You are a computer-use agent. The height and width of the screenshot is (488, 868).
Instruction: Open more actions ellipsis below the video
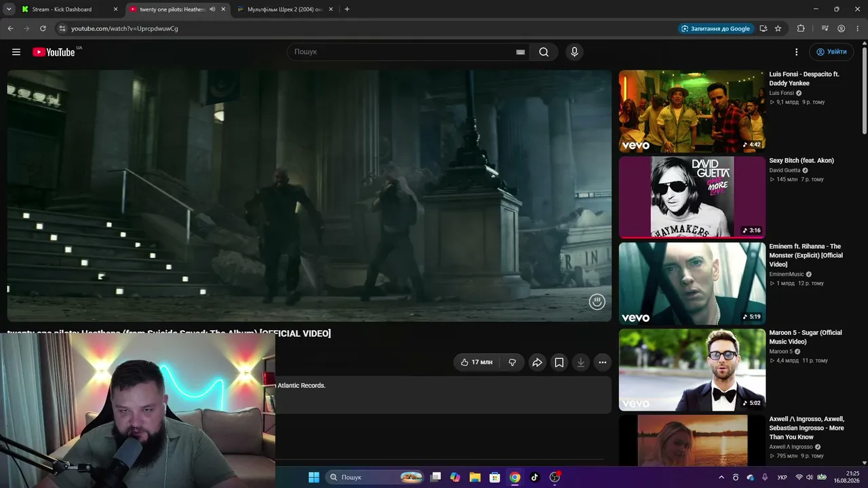[602, 363]
